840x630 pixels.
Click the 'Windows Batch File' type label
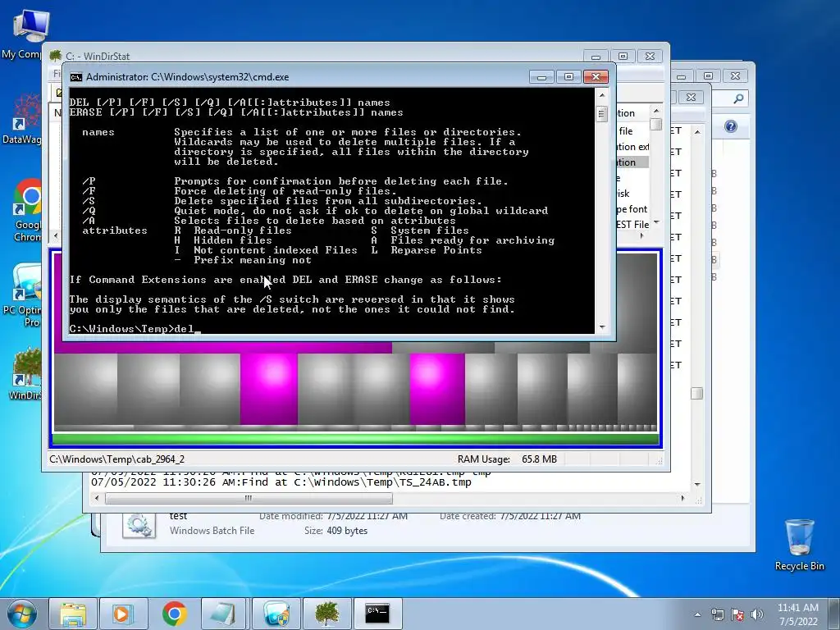[212, 531]
